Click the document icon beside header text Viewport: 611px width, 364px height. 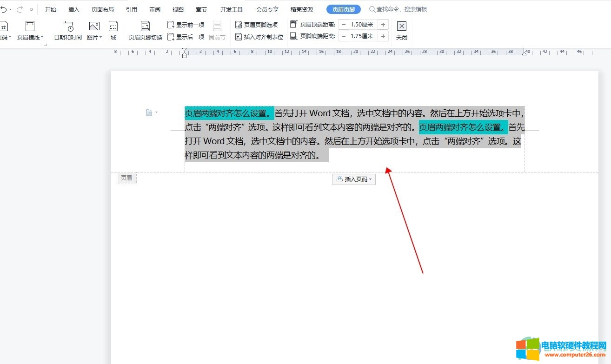149,112
